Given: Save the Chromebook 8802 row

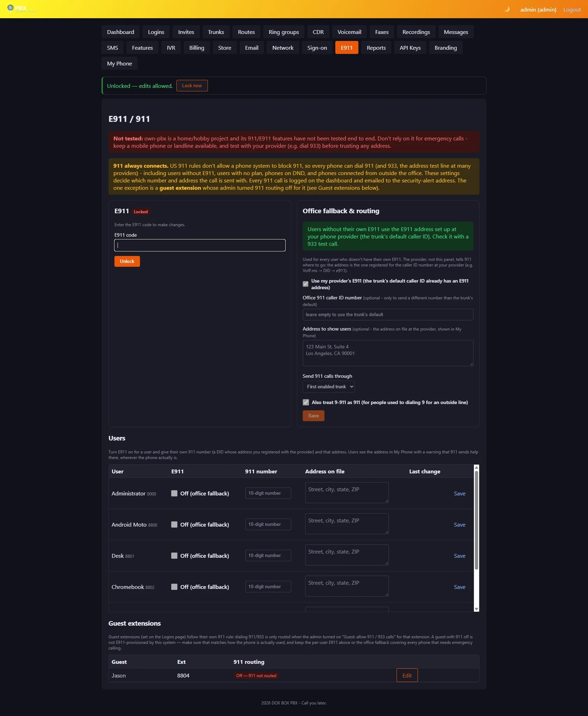Looking at the screenshot, I should [x=460, y=587].
